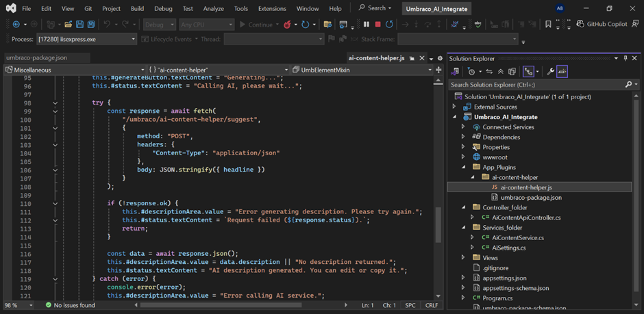Image resolution: width=644 pixels, height=314 pixels.
Task: Click the bookmark toolbar icon
Action: click(x=547, y=25)
